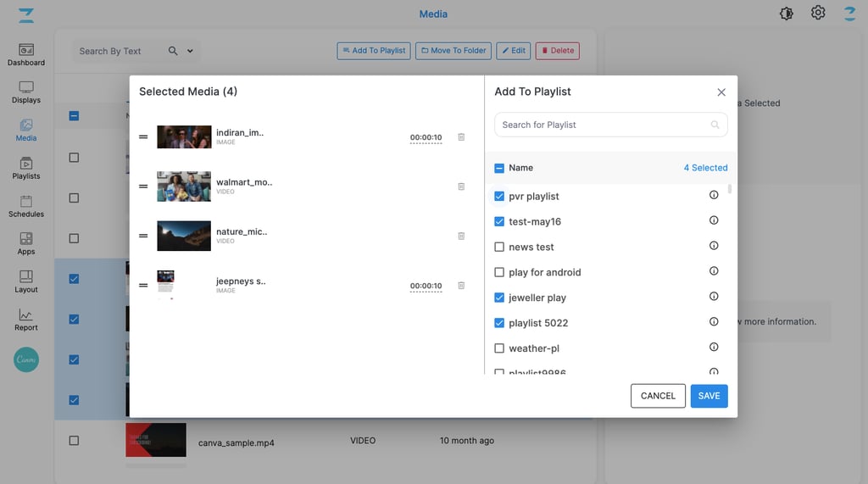Uncheck the jeweller play checkbox
Image resolution: width=868 pixels, height=484 pixels.
[499, 298]
